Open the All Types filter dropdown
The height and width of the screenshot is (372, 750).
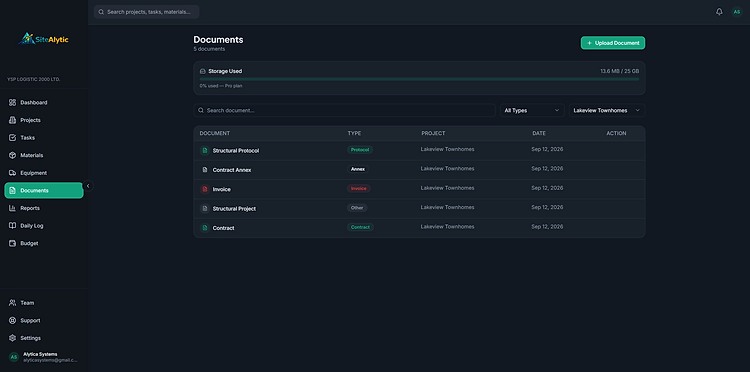click(532, 110)
